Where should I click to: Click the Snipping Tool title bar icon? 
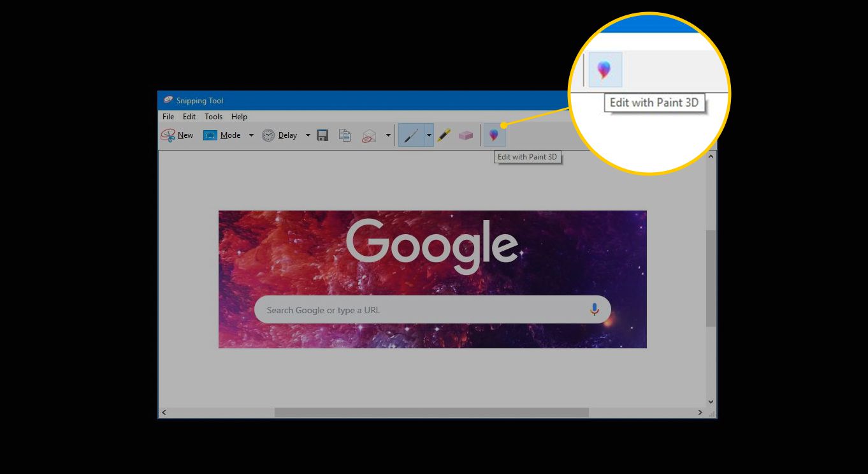168,100
